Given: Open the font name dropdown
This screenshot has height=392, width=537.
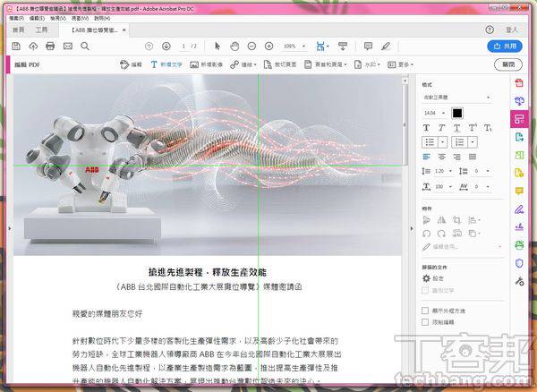Looking at the screenshot, I should 456,98.
